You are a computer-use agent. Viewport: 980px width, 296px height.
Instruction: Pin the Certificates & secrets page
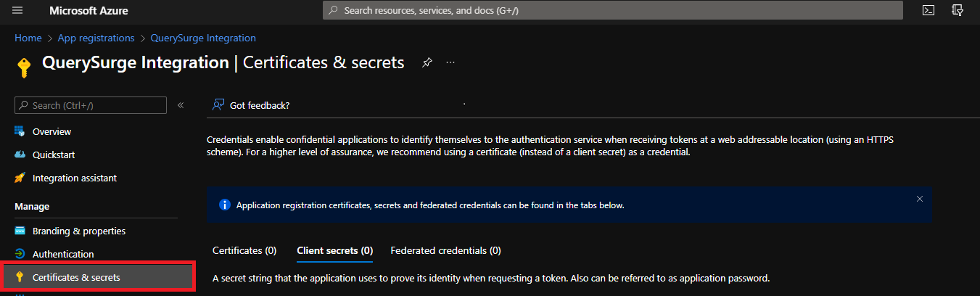[x=427, y=63]
